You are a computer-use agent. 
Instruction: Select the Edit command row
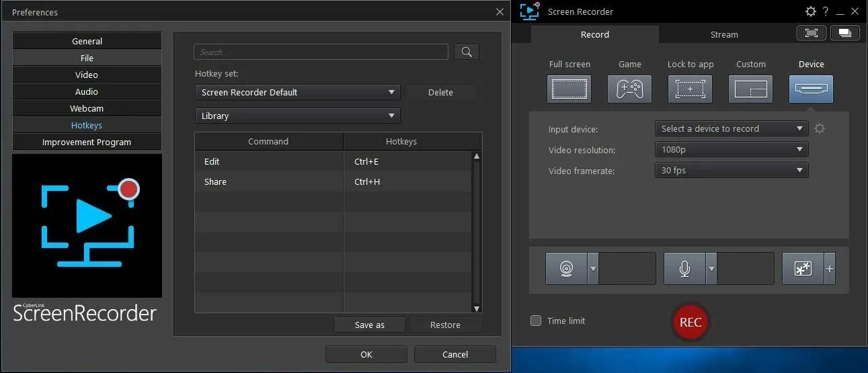333,161
